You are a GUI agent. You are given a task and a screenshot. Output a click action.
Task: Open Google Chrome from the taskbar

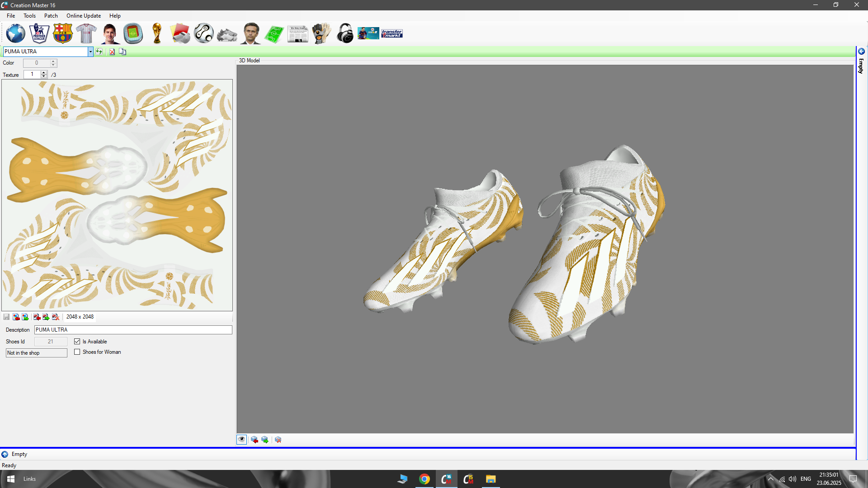coord(425,479)
